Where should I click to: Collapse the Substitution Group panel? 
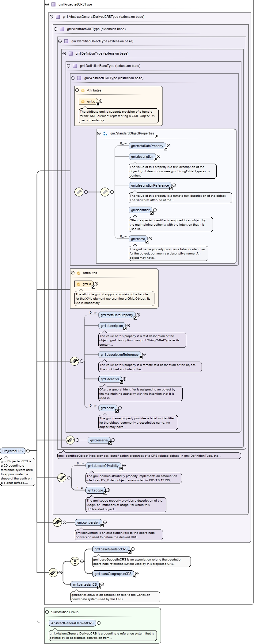coord(47,612)
